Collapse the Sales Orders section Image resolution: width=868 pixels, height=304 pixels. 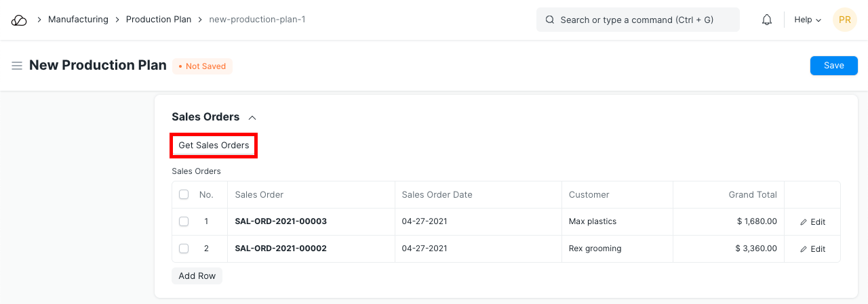252,117
